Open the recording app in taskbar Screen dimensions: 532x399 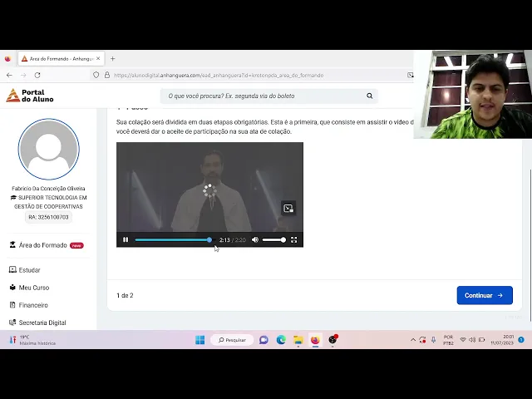(x=332, y=340)
